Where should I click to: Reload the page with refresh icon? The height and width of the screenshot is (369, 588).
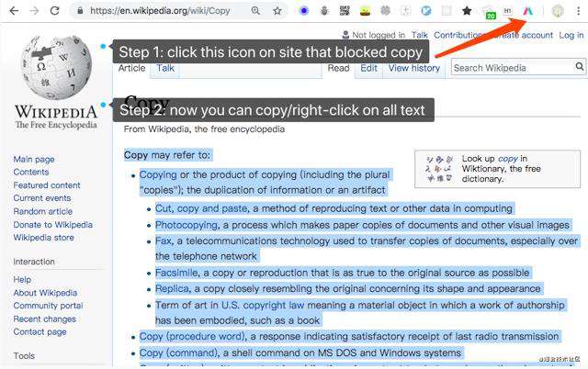tap(55, 10)
